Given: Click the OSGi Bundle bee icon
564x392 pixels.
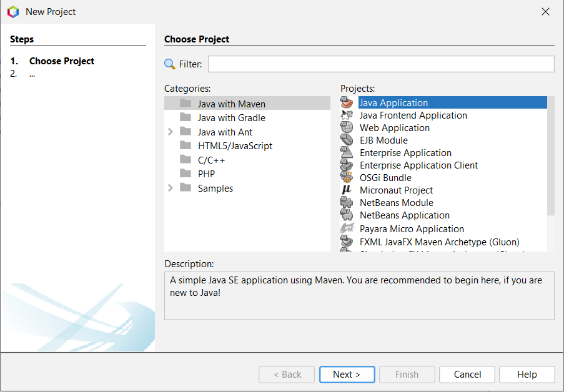Looking at the screenshot, I should tap(347, 177).
